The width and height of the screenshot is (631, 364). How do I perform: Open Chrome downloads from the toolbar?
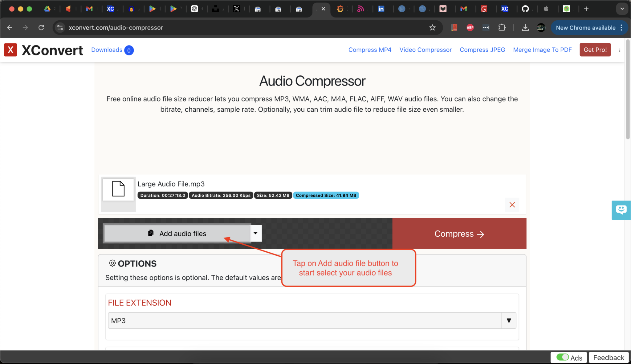click(x=525, y=27)
